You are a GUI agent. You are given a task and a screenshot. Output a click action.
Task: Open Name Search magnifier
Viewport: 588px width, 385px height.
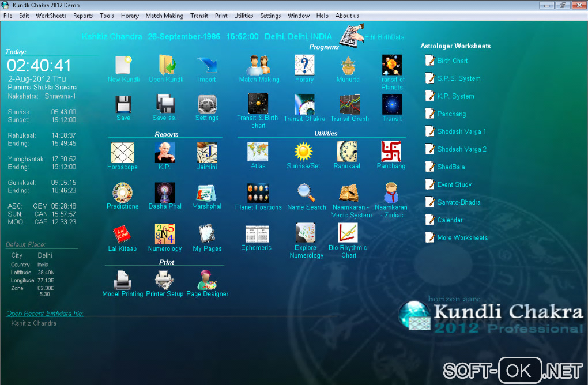pos(306,192)
